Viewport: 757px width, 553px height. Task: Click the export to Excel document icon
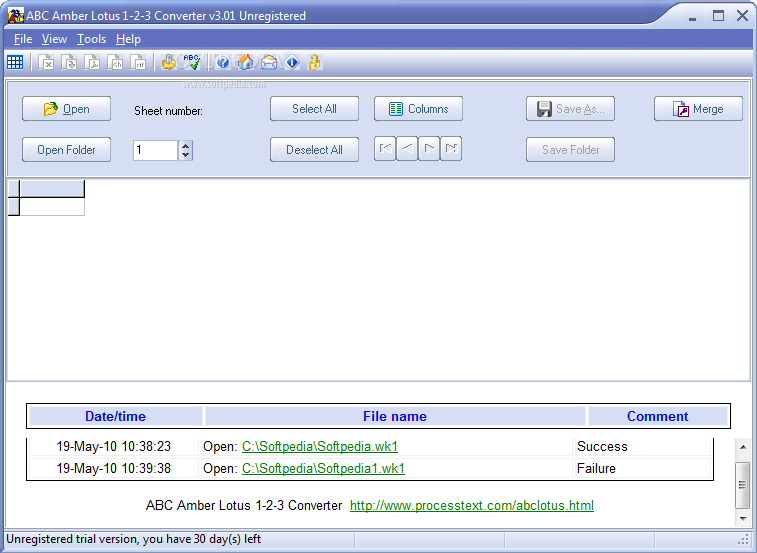(46, 62)
